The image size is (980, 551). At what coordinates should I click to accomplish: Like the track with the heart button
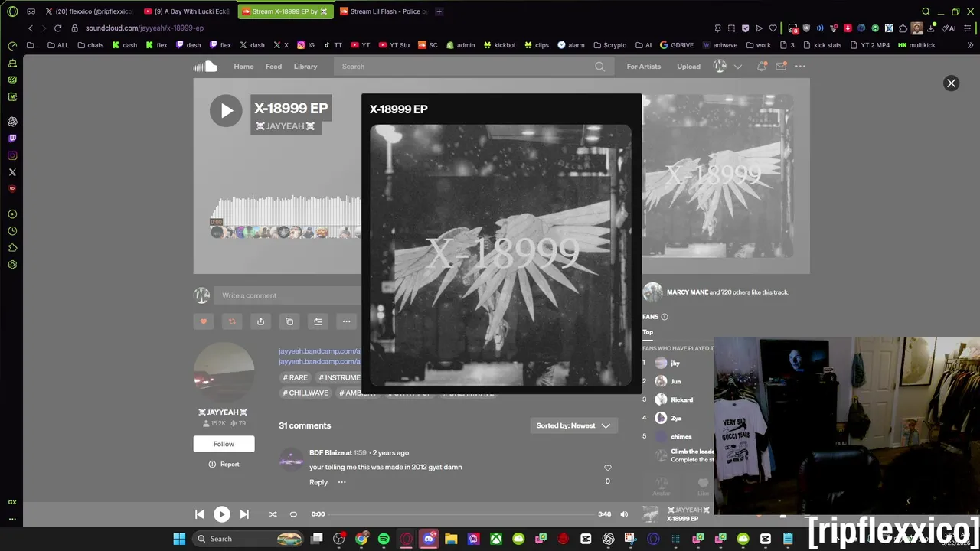tap(203, 321)
